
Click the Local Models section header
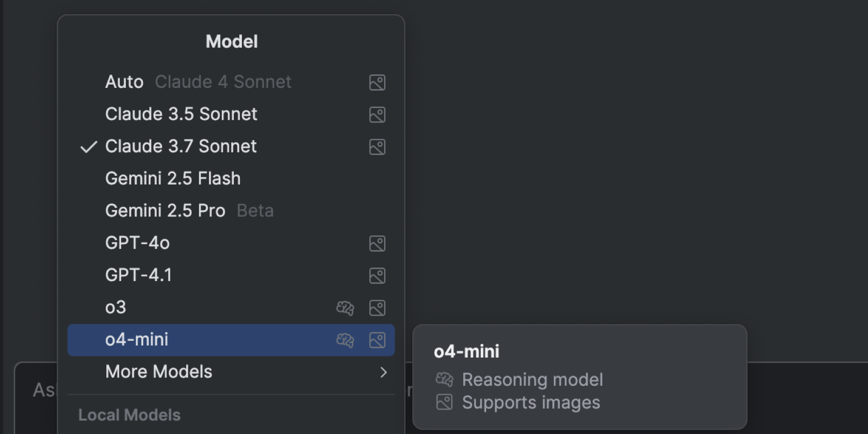129,415
